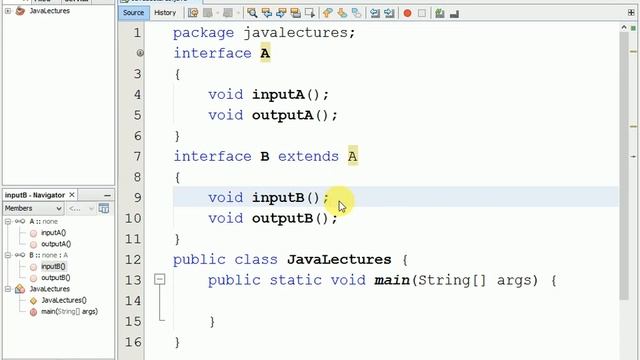Select inputA() in the Navigator
Viewport: 640px width, 360px height.
(x=53, y=233)
